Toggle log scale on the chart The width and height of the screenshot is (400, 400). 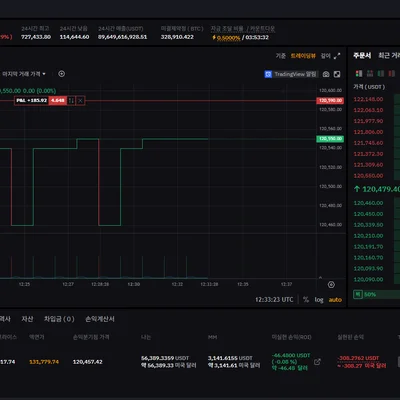(x=319, y=300)
